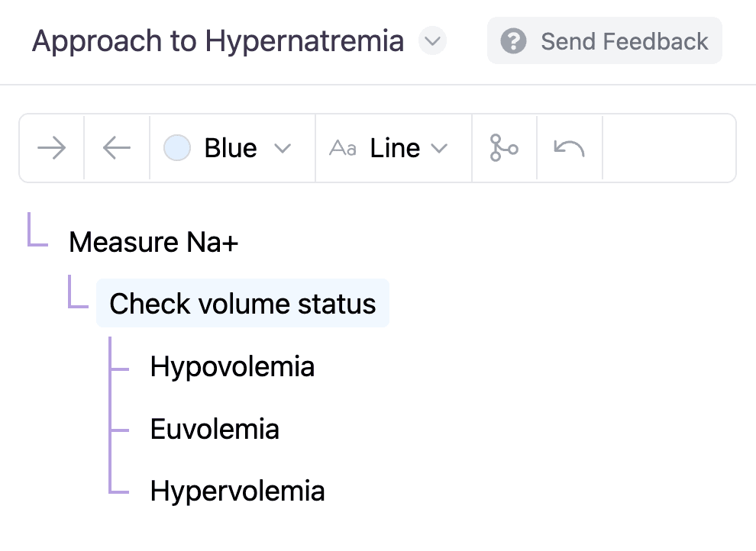
Task: Click the Line style label text
Action: point(395,148)
